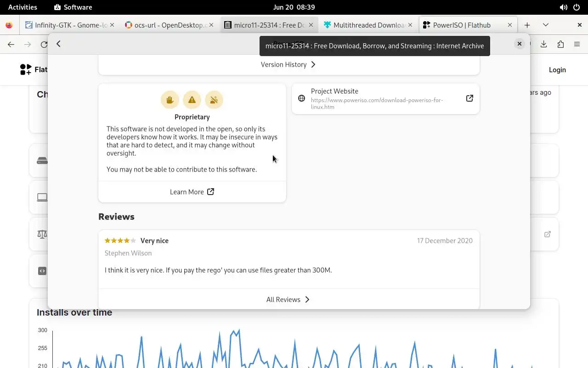Click the no-contribution crossed people icon
Viewport: 588px width, 368px height.
click(x=214, y=99)
